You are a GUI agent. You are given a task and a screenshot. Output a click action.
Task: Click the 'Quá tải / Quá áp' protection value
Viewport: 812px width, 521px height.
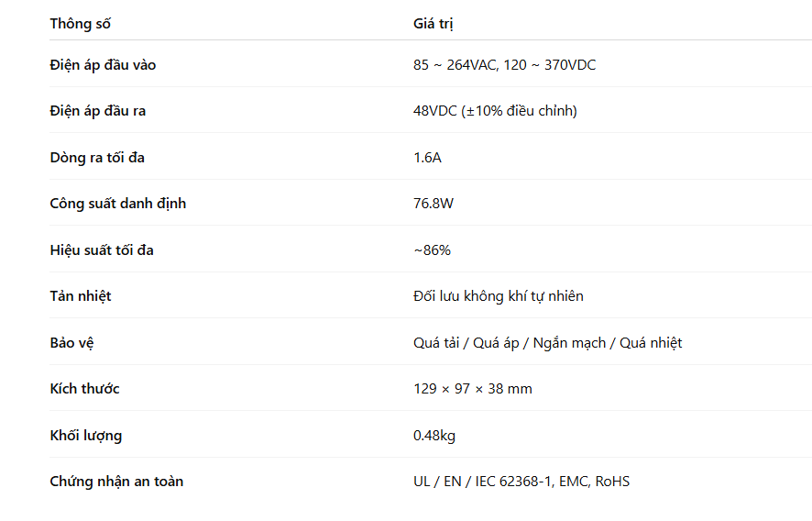[466, 343]
